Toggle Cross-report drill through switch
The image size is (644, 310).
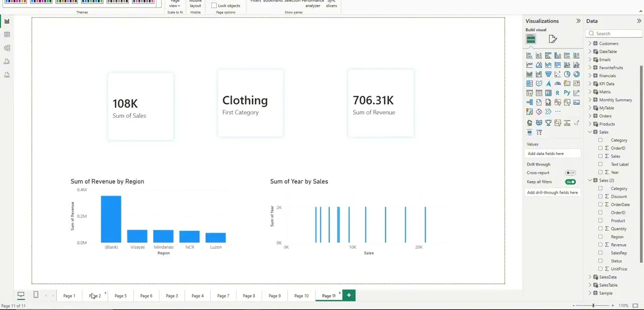(570, 173)
